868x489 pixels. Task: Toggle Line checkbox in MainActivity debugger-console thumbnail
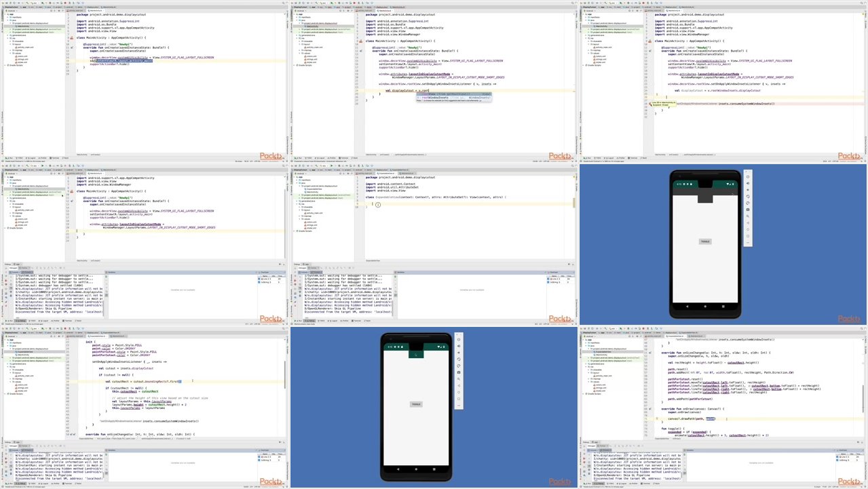tap(259, 279)
